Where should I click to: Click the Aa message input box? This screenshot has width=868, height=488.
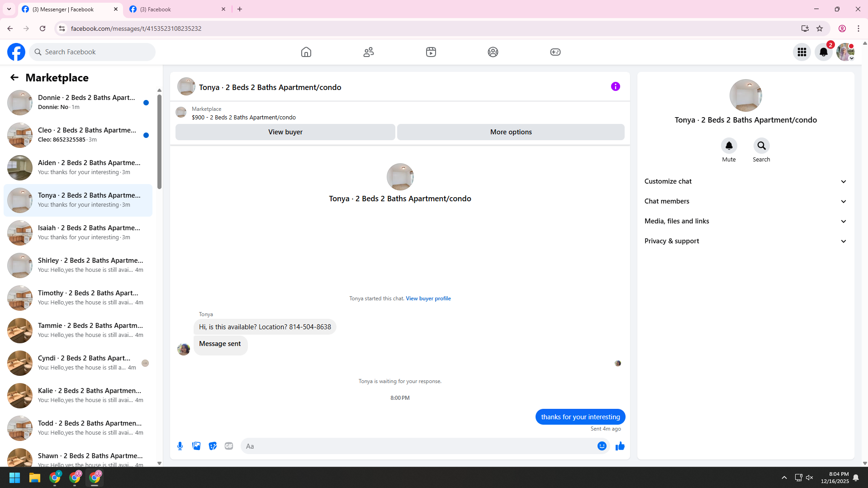[x=418, y=446]
